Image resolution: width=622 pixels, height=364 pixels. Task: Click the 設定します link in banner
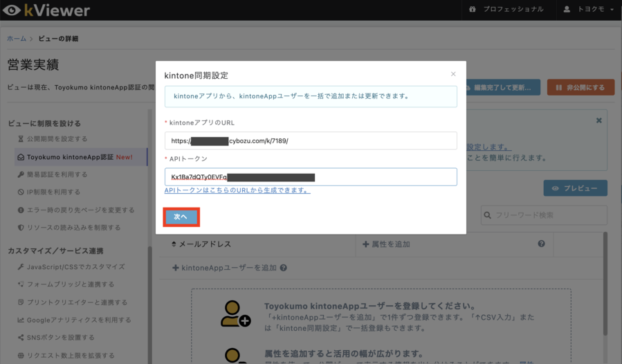[x=488, y=147]
